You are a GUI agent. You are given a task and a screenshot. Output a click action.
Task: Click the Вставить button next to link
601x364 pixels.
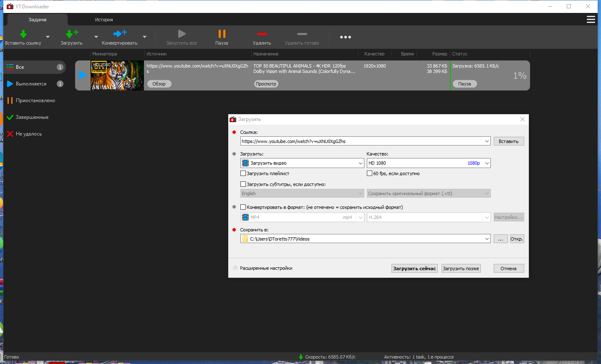point(509,141)
